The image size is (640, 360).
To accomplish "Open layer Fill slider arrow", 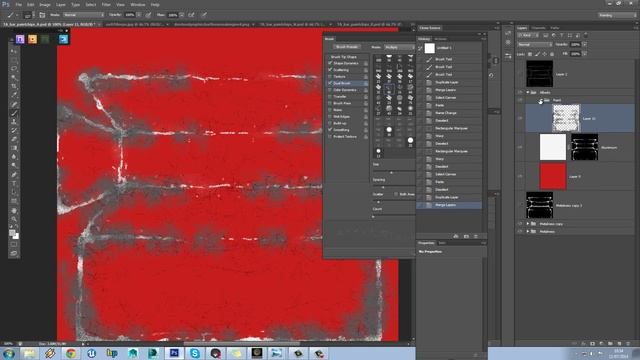I will 584,54.
